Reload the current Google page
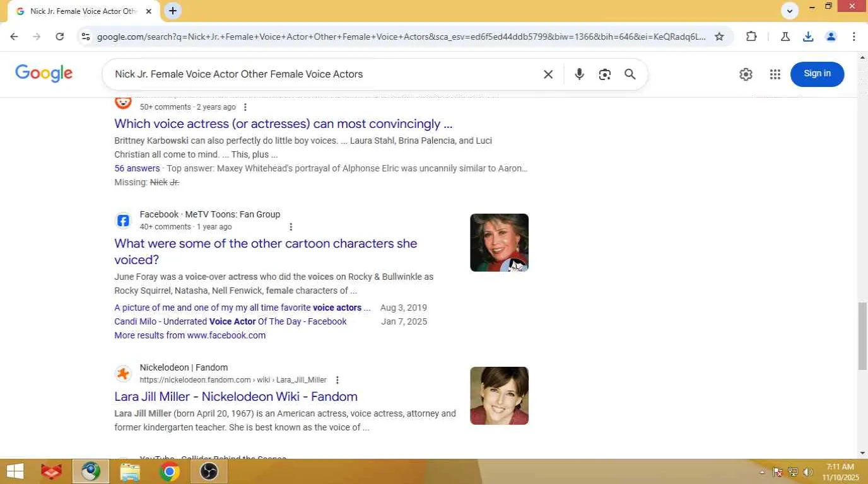The height and width of the screenshot is (484, 868). 60,37
